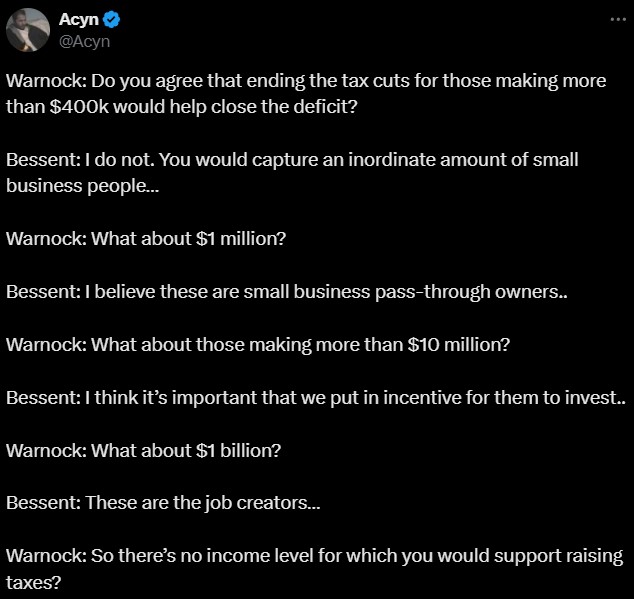The image size is (634, 599).
Task: Click the blue verified badge next to Acyn
Action: click(x=112, y=19)
